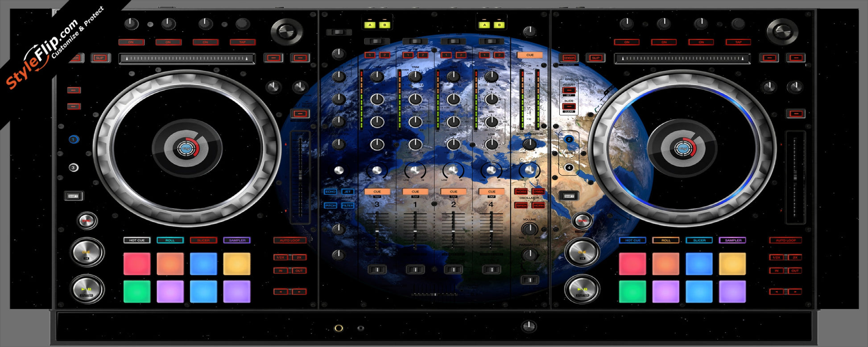Click right deck AUTO LOOP button
868x347 pixels.
[785, 240]
